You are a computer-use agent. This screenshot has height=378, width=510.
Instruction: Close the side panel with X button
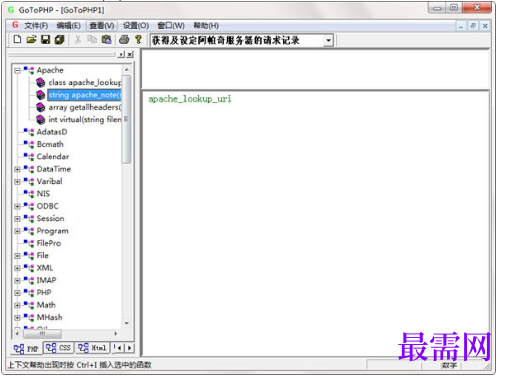pos(130,54)
